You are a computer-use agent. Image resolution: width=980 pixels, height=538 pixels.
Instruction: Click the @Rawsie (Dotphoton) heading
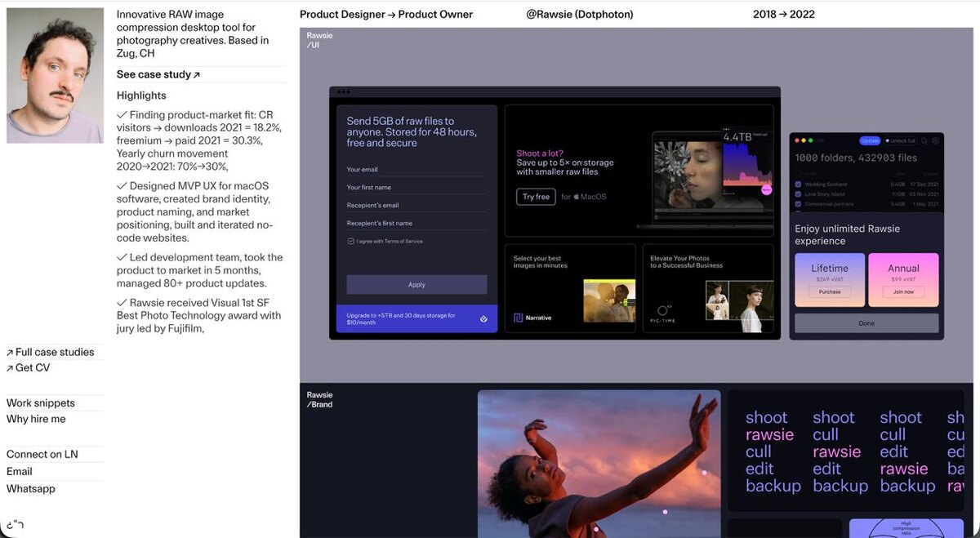(x=580, y=15)
